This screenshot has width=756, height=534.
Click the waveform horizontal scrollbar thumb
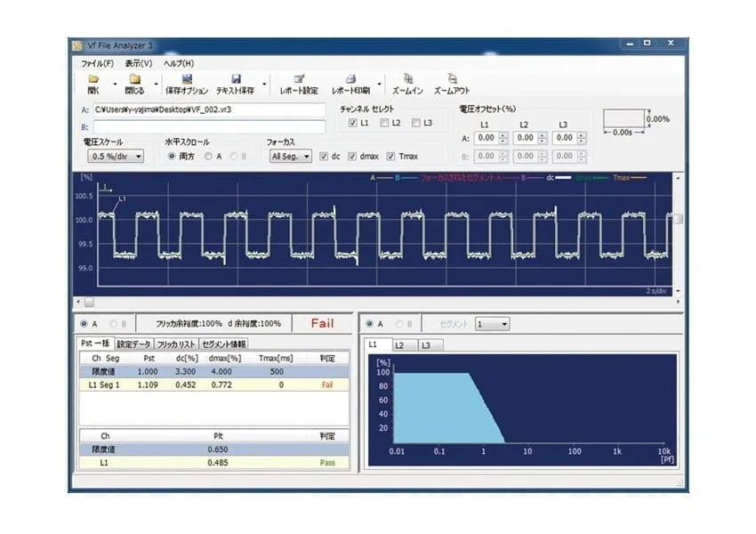click(89, 303)
